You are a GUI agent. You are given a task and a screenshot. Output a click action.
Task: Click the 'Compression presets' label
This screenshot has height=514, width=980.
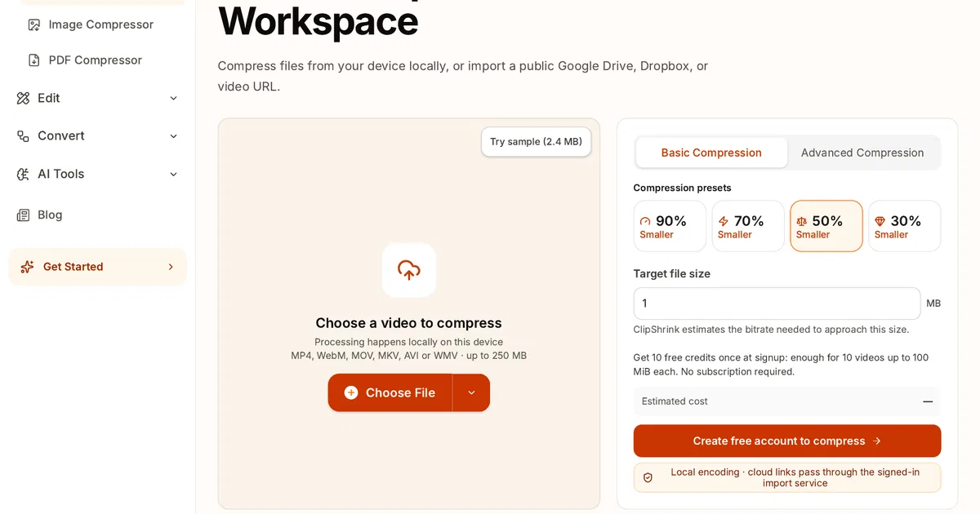click(683, 188)
